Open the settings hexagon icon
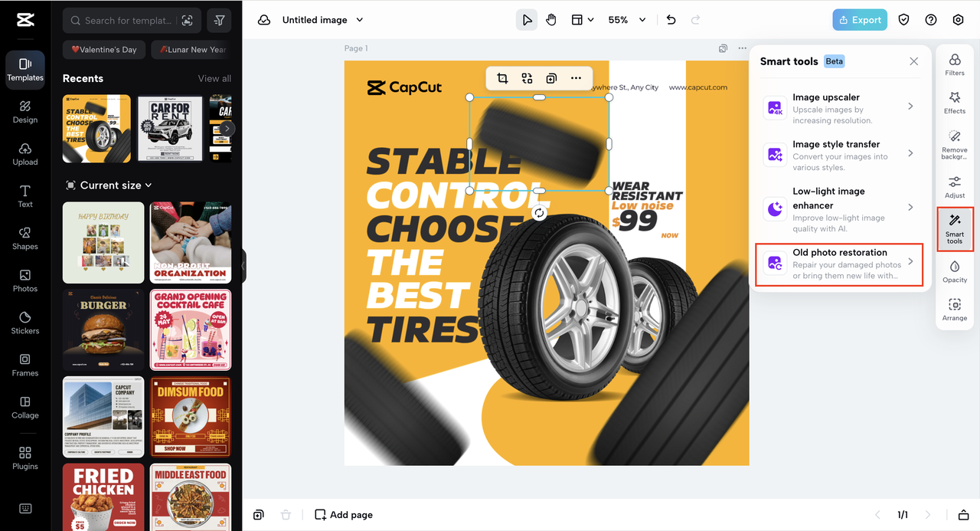 click(x=958, y=20)
